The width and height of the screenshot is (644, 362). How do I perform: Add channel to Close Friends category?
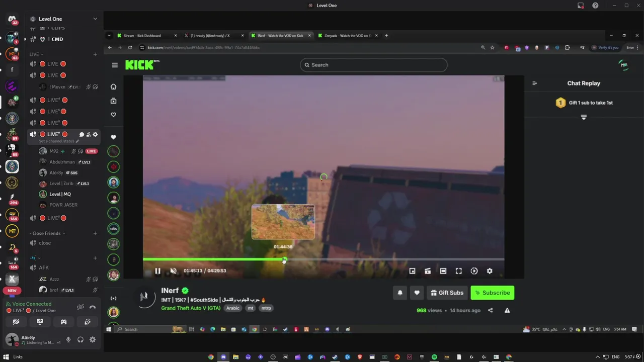[95, 233]
